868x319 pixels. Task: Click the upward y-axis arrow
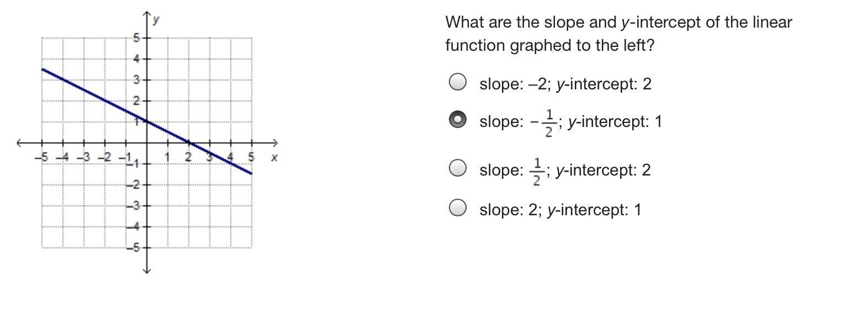coord(147,14)
